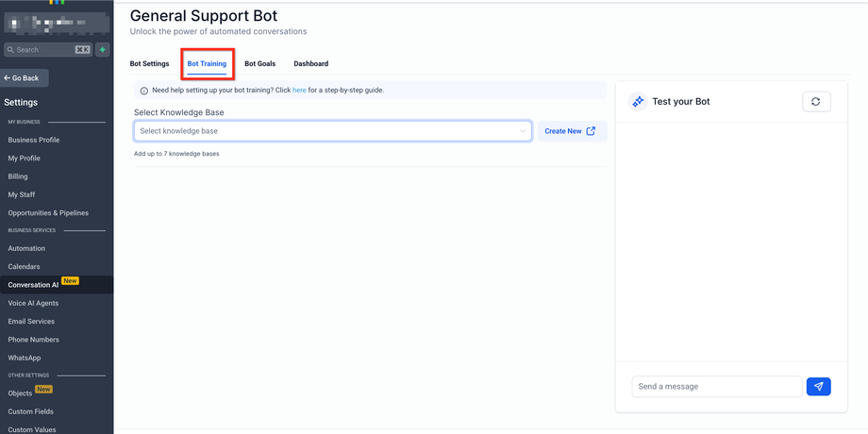Open the step-by-step guide 'here' link
The image size is (868, 434).
coord(298,91)
